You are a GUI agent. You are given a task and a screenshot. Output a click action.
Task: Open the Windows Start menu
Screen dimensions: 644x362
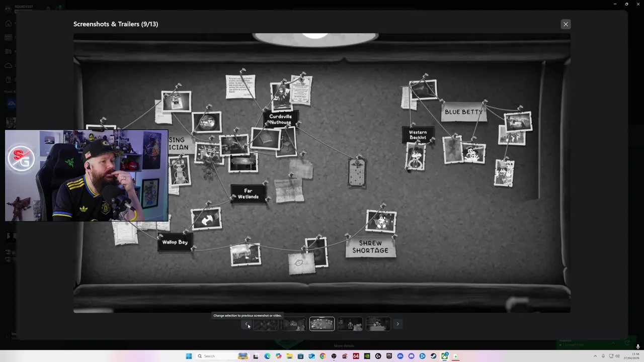[x=189, y=356]
